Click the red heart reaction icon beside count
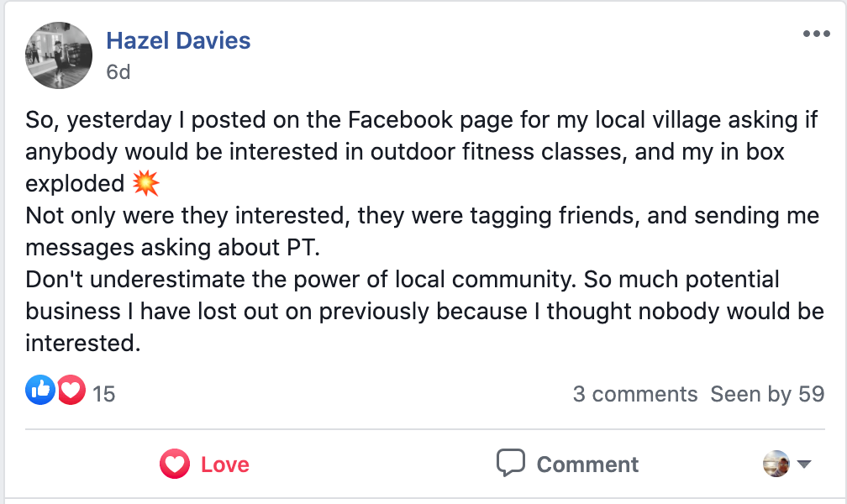 pyautogui.click(x=71, y=390)
